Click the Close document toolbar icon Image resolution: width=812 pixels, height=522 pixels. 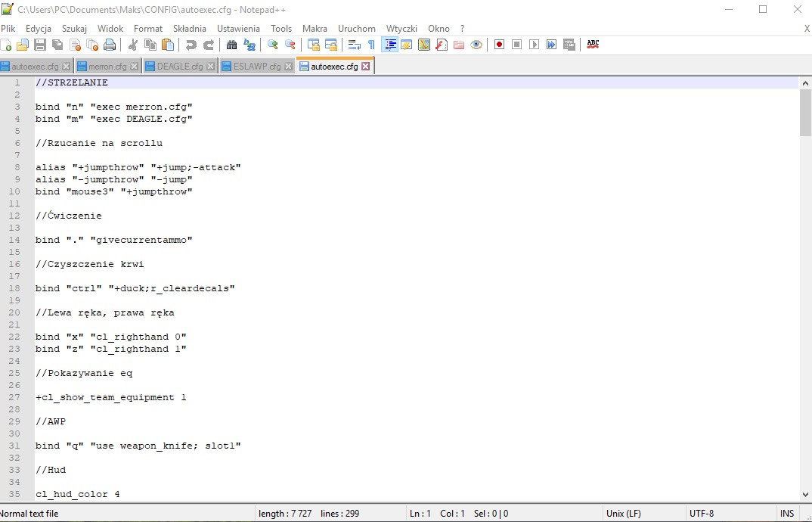click(75, 45)
